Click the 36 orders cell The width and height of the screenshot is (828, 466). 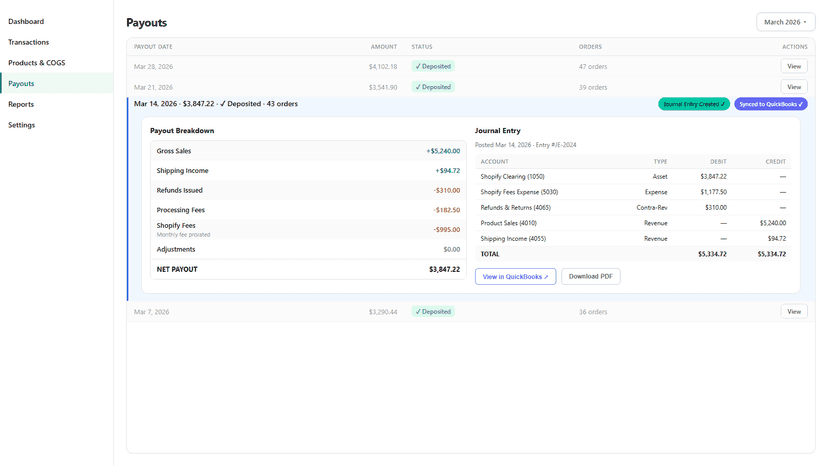(593, 312)
